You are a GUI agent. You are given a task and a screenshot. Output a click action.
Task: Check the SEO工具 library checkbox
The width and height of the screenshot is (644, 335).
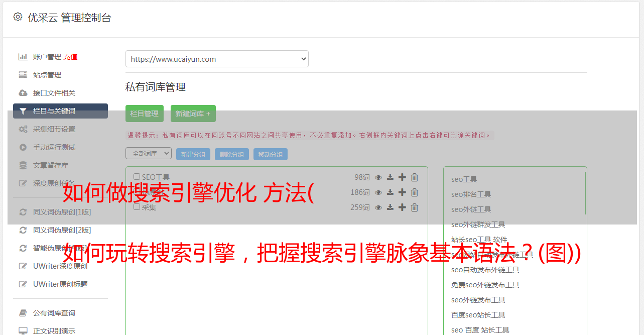(137, 177)
